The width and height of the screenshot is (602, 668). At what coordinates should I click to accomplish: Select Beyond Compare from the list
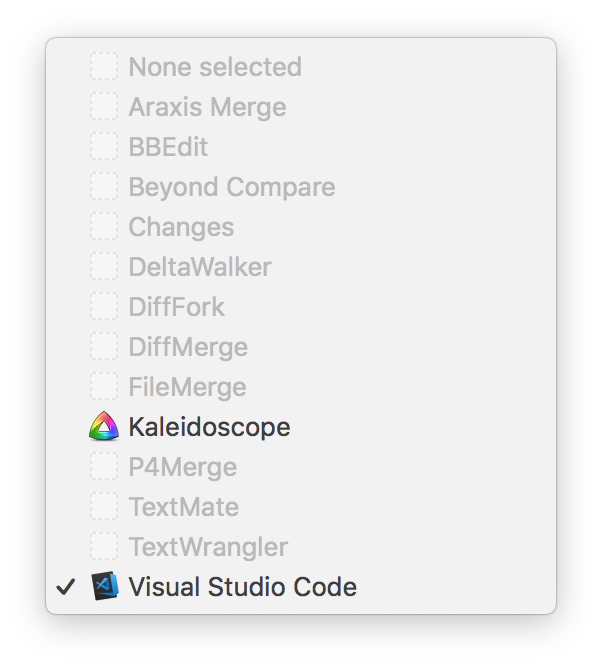pyautogui.click(x=301, y=187)
